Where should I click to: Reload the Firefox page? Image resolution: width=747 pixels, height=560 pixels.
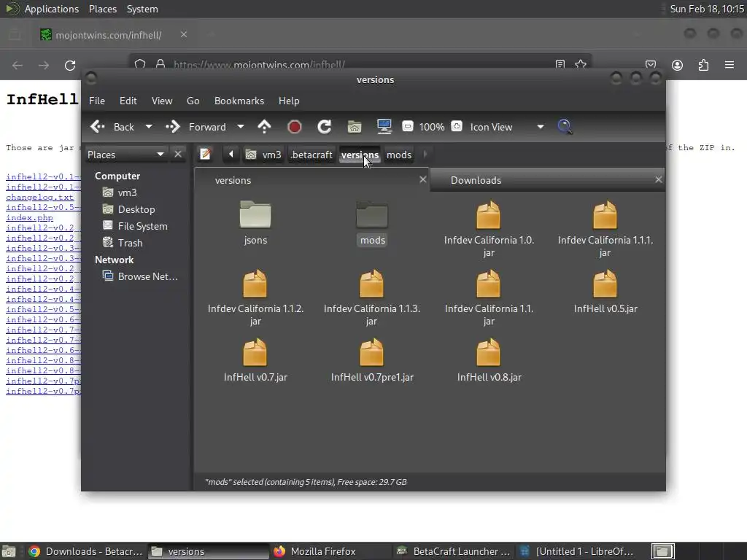click(x=70, y=65)
